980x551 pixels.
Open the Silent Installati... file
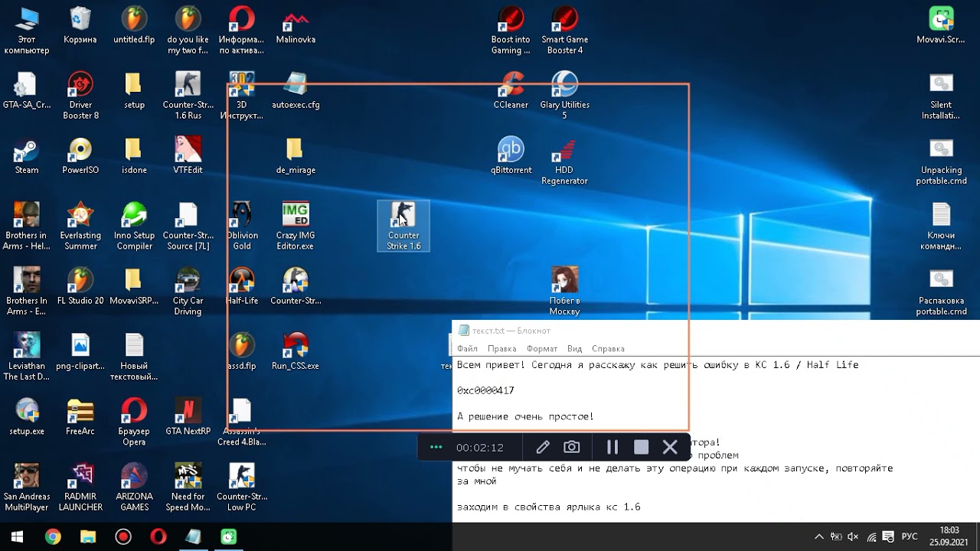point(941,96)
